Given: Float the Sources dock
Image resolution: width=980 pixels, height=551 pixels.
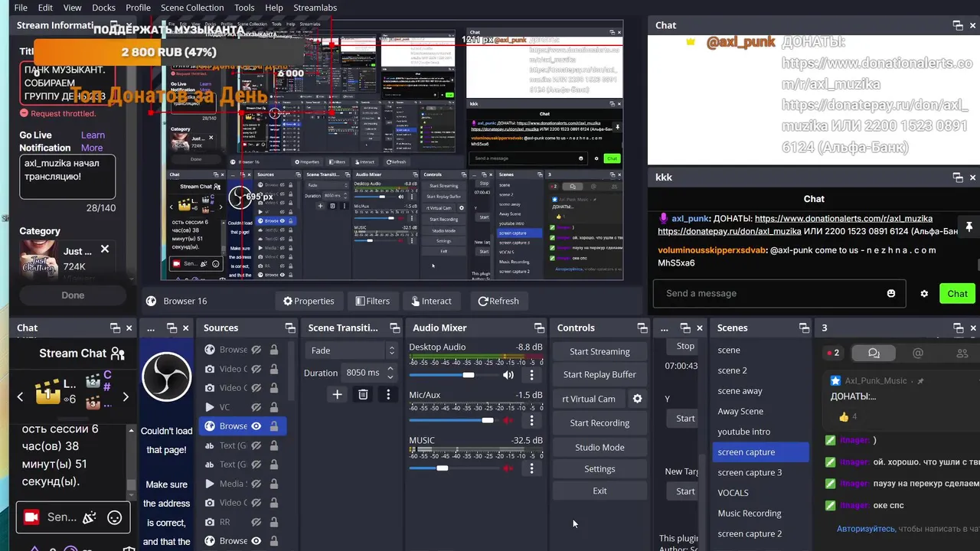Looking at the screenshot, I should point(290,328).
